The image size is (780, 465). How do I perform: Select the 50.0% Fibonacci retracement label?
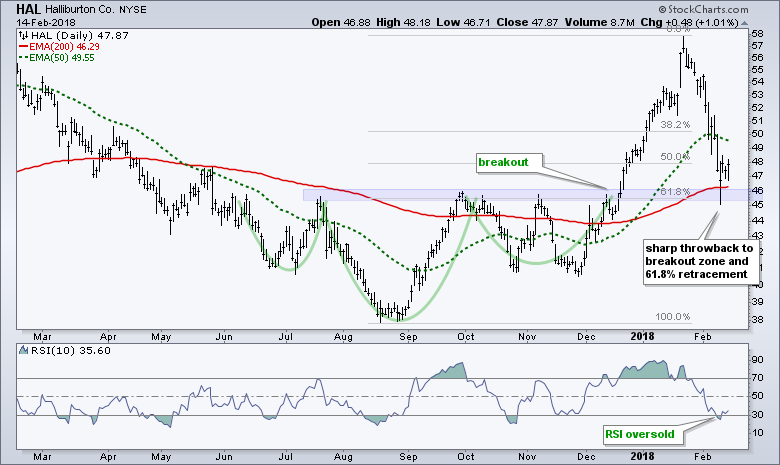tap(675, 157)
